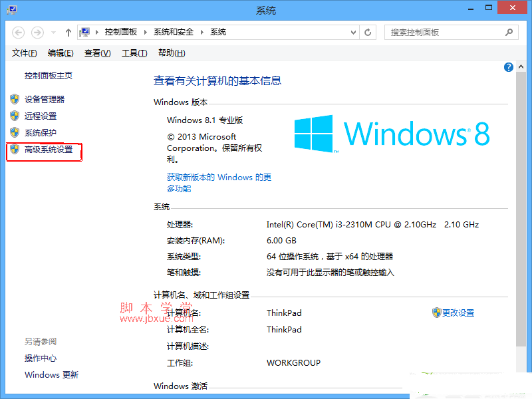Viewport: 532px width, 399px height.
Task: Click the Back navigation arrow
Action: click(x=19, y=33)
